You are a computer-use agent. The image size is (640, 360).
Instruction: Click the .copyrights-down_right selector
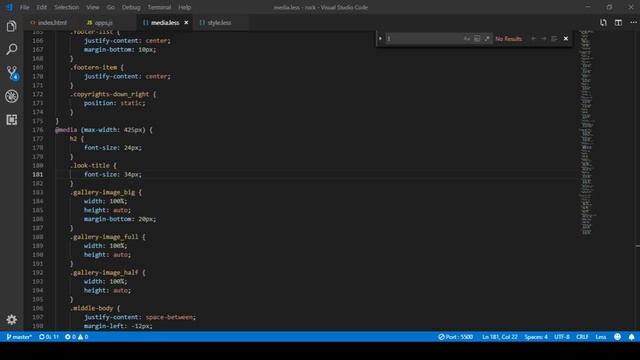tap(109, 94)
